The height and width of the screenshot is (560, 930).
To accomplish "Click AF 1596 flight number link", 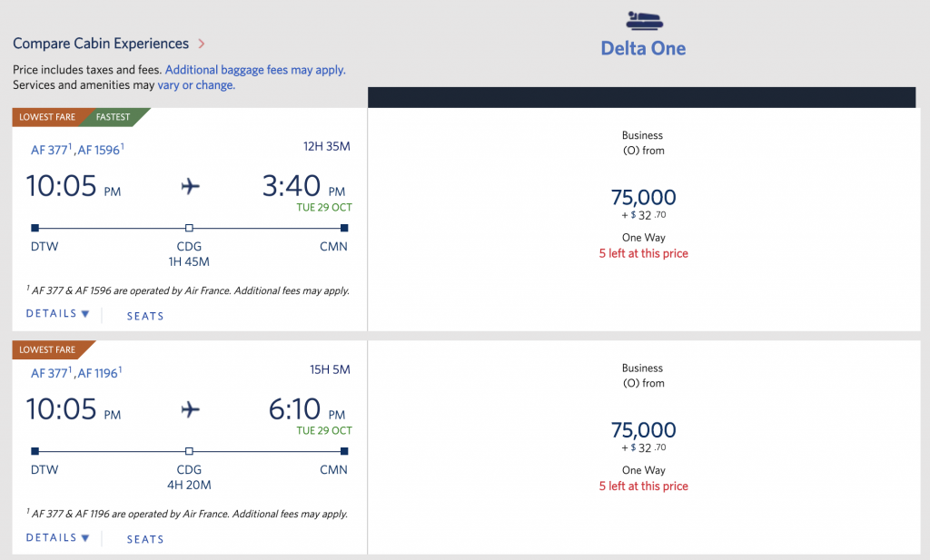I will pos(101,150).
